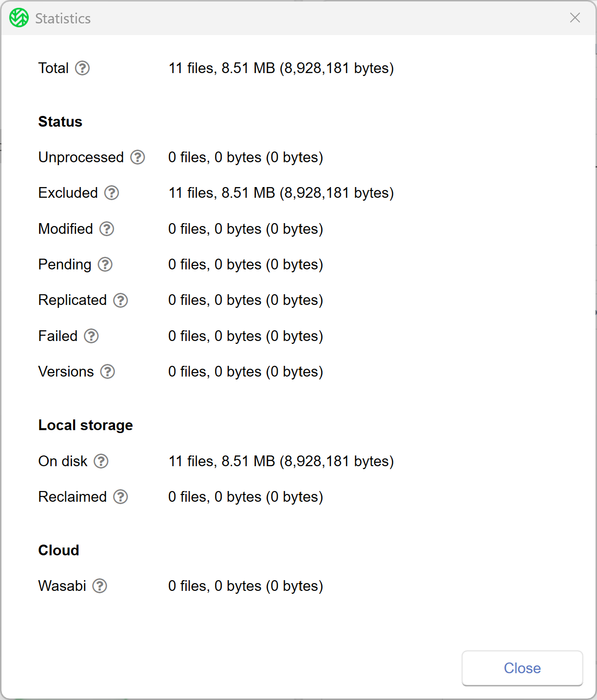The image size is (597, 700).
Task: Show help for the Versions row
Action: tap(107, 372)
